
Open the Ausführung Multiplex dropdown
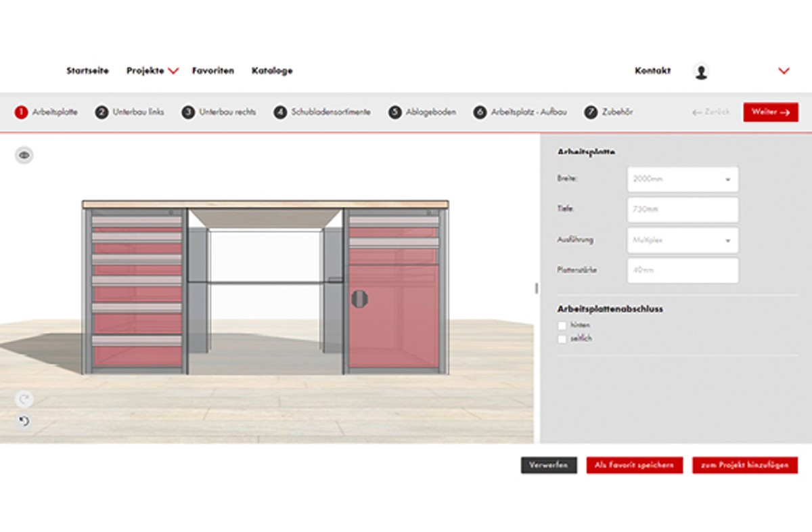pos(683,240)
